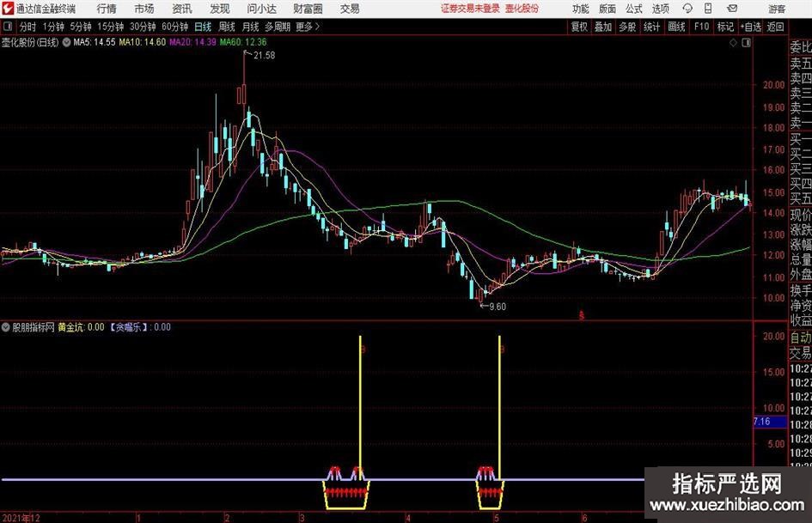Switch to the 月线 monthly tab
The height and width of the screenshot is (523, 812).
[x=251, y=27]
